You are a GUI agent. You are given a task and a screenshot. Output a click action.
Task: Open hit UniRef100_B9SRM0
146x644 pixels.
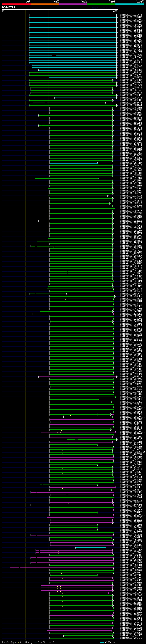point(131,17)
